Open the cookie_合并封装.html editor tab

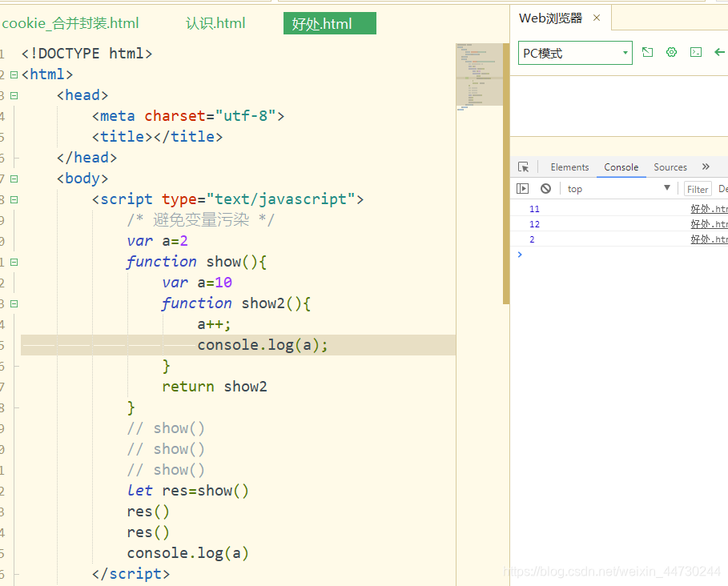70,23
